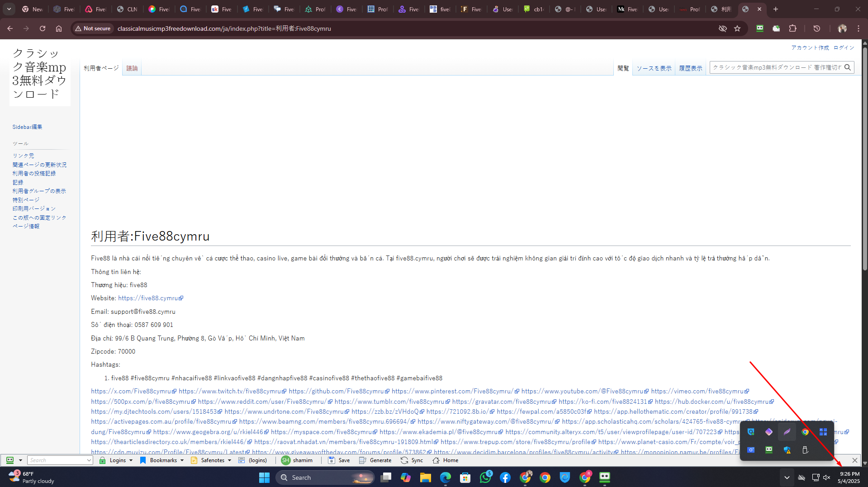Open the Sidebar編集 link

tap(27, 127)
